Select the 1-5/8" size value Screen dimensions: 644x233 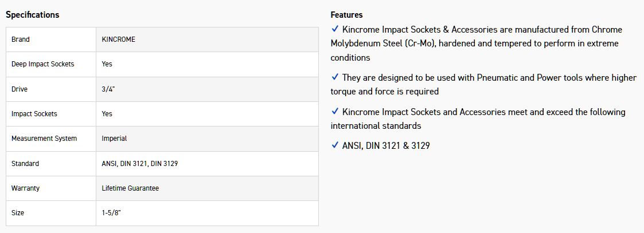tap(111, 213)
